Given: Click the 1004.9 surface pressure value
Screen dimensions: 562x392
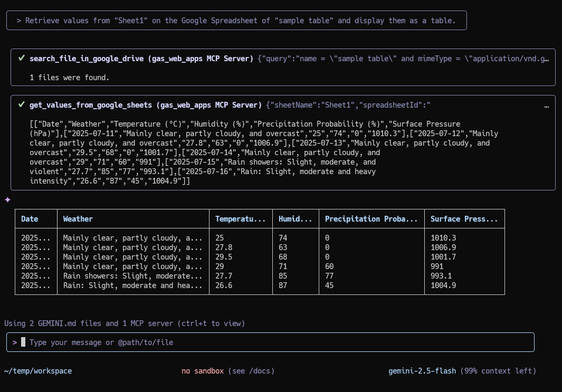Looking at the screenshot, I should [443, 285].
